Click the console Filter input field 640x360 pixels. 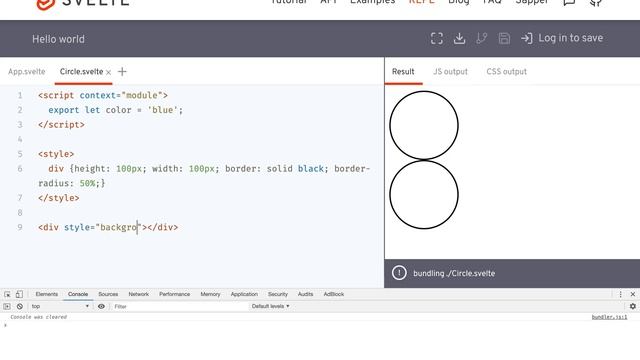(x=179, y=307)
